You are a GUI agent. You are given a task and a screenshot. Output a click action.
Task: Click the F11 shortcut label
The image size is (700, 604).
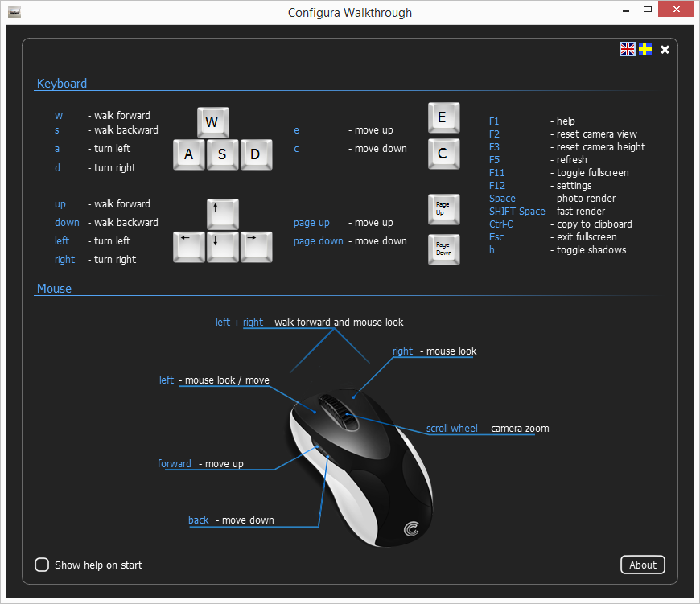pyautogui.click(x=496, y=173)
